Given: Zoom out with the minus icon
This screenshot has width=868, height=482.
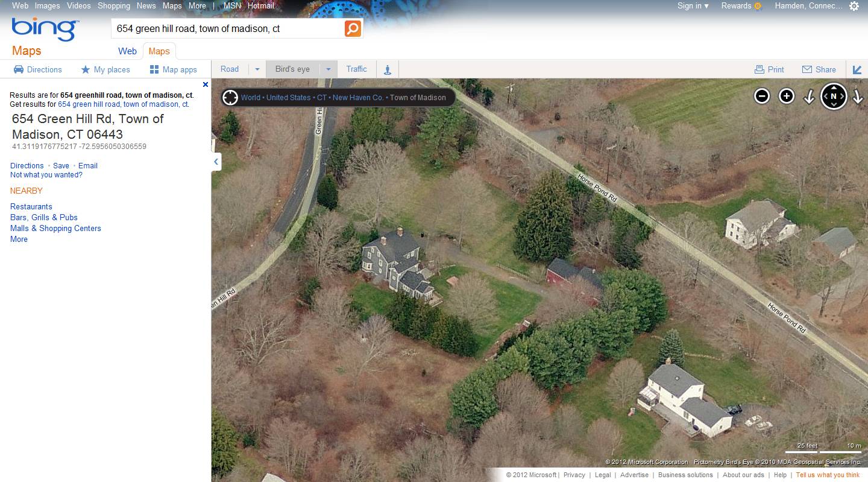Looking at the screenshot, I should pos(762,96).
